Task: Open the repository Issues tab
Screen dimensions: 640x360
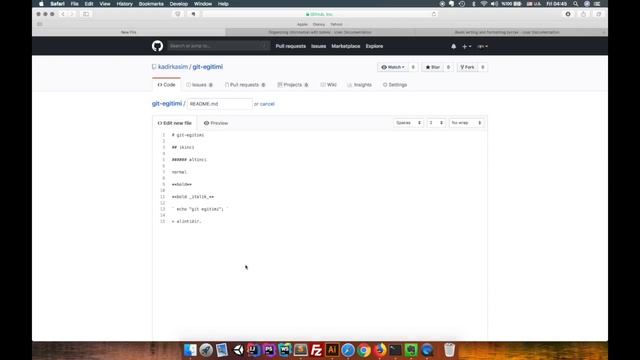Action: point(199,85)
